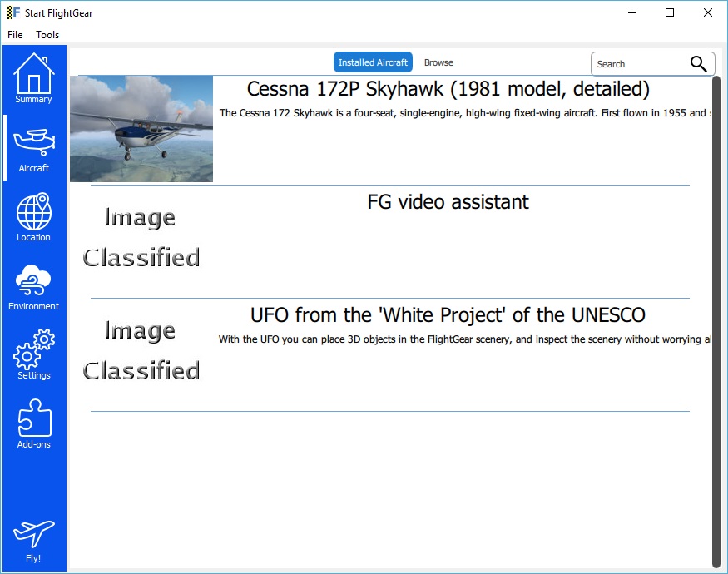Click the Cessna 172 description text

465,113
